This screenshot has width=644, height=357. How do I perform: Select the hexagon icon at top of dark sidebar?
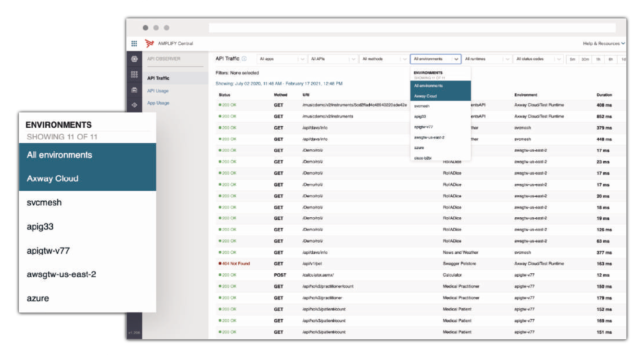[x=135, y=59]
